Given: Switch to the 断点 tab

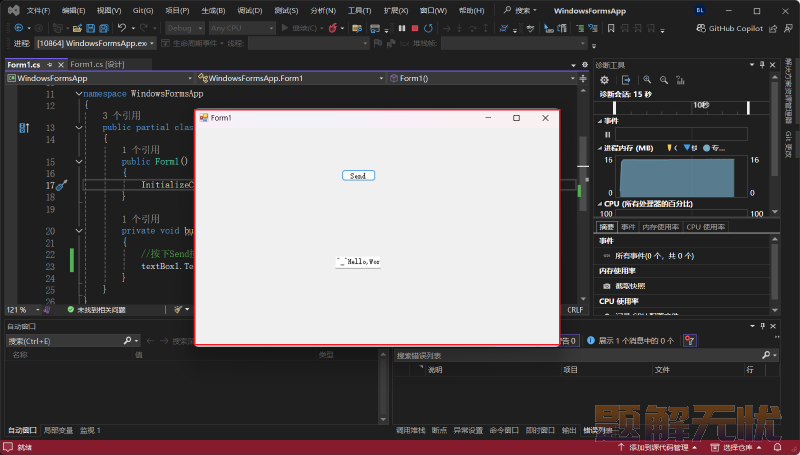Looking at the screenshot, I should click(x=439, y=431).
